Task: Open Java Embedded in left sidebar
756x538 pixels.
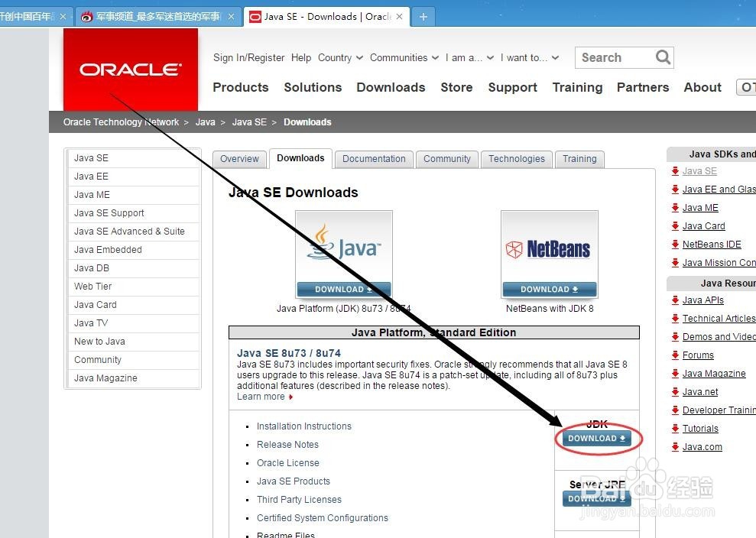Action: pos(134,250)
